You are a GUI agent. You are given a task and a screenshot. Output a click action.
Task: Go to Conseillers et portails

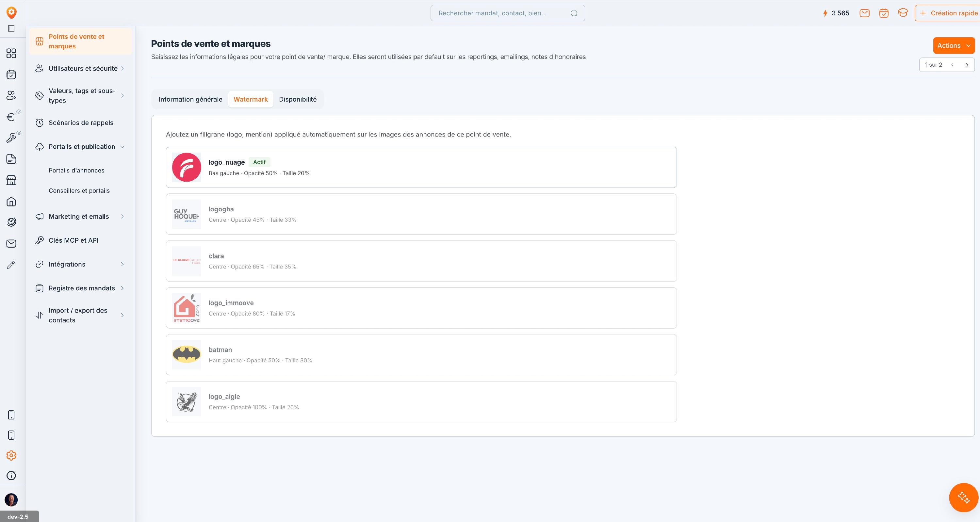tap(79, 191)
